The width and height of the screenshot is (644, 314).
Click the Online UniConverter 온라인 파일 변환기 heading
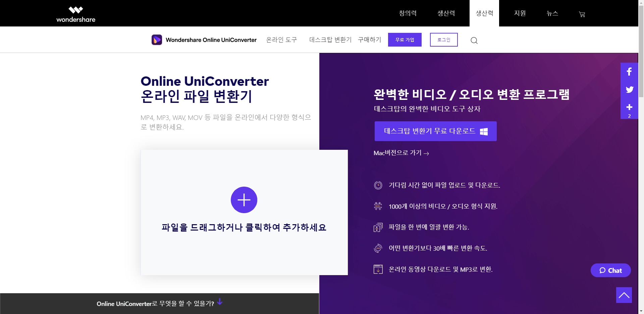tap(205, 89)
